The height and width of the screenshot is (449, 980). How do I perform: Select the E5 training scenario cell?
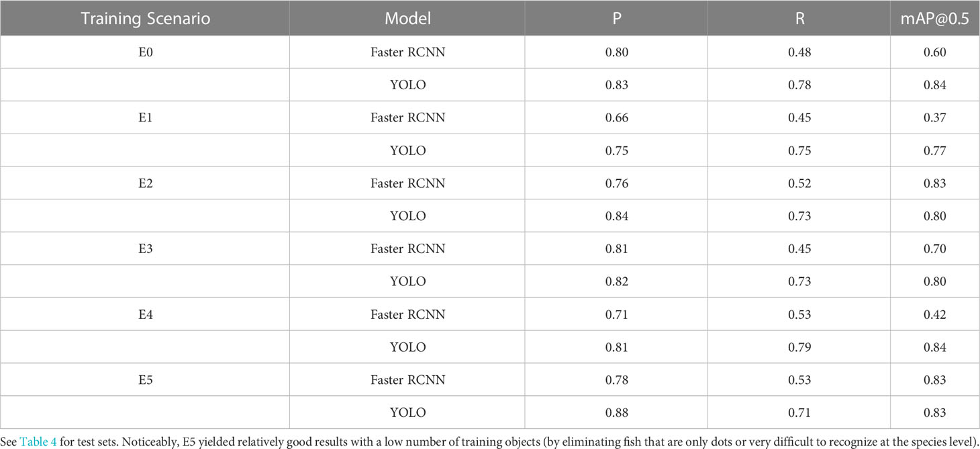tap(145, 381)
